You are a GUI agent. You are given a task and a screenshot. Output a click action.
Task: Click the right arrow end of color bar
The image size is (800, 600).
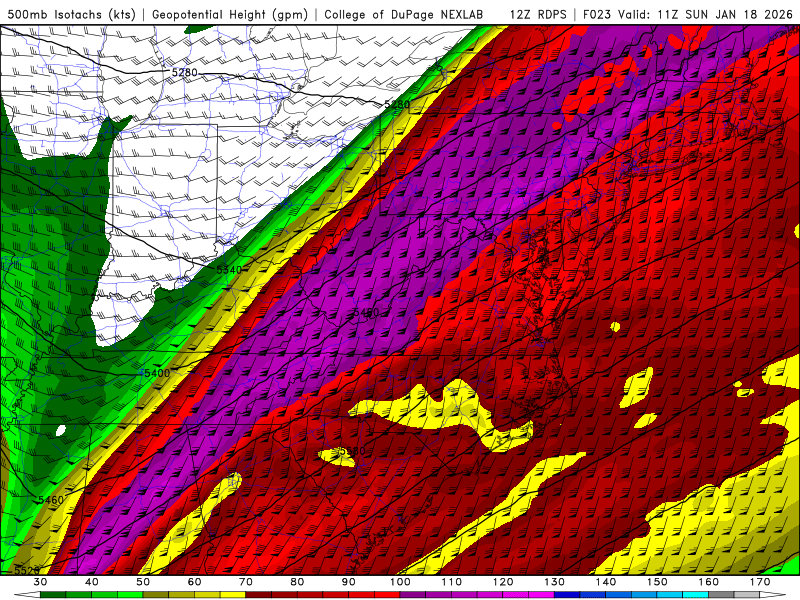[773, 595]
